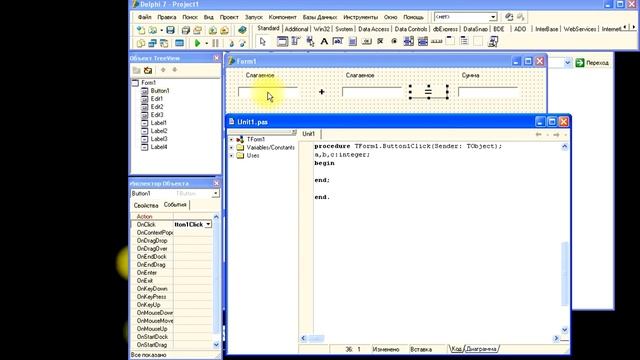640x360 pixels.
Task: Open the Инструменты menu
Action: point(360,17)
